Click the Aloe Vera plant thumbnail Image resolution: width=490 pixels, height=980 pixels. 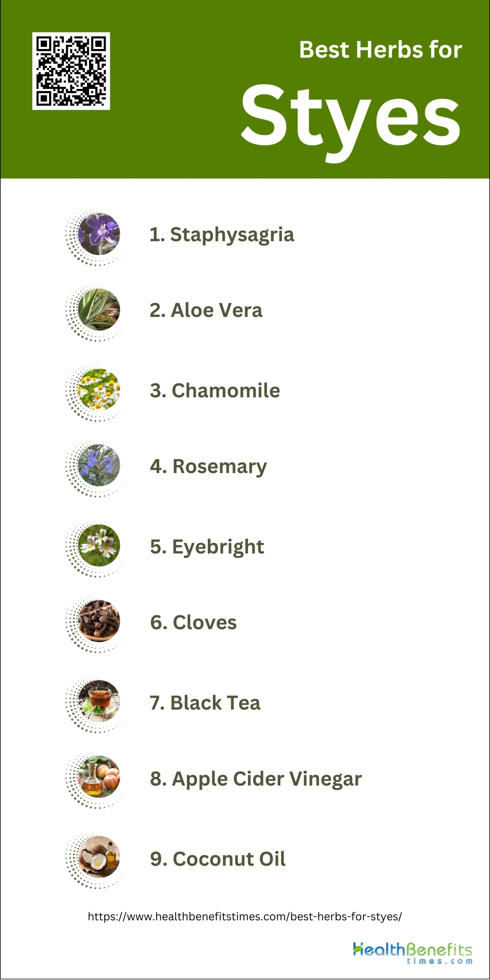pyautogui.click(x=99, y=310)
